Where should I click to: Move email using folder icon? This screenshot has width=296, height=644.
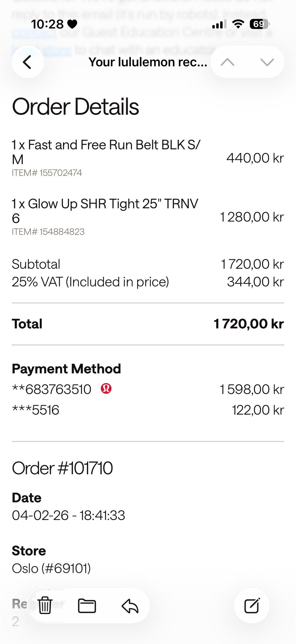point(87,605)
